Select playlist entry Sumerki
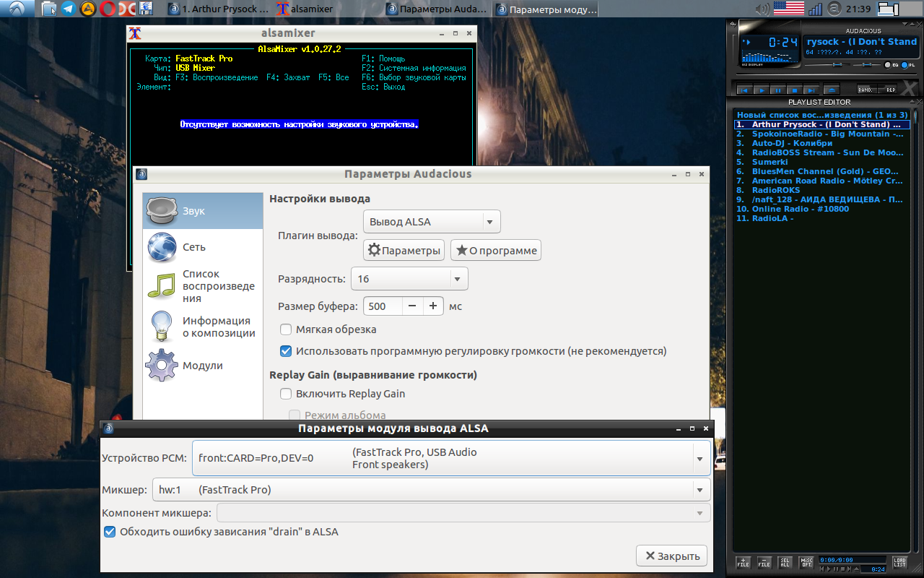This screenshot has width=924, height=578. [x=822, y=162]
